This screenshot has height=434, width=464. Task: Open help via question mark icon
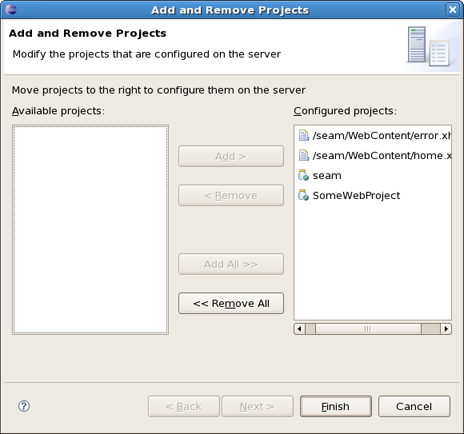pyautogui.click(x=24, y=406)
